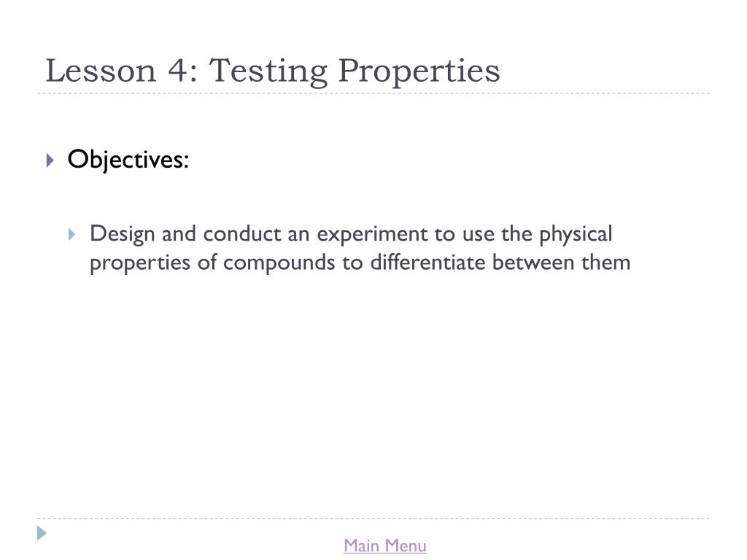The width and height of the screenshot is (747, 560).
Task: Click the dashed divider line above Main Menu
Action: pyautogui.click(x=373, y=518)
